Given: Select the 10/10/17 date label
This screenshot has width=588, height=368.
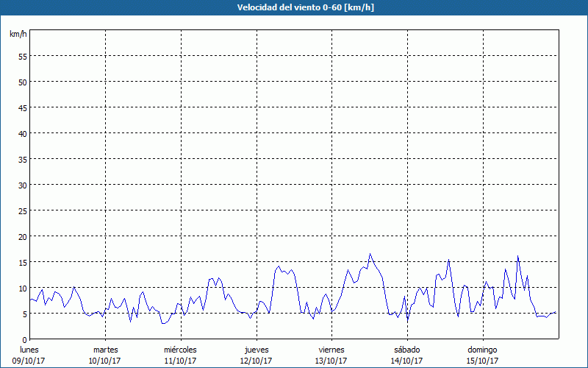Looking at the screenshot, I should click(105, 361).
